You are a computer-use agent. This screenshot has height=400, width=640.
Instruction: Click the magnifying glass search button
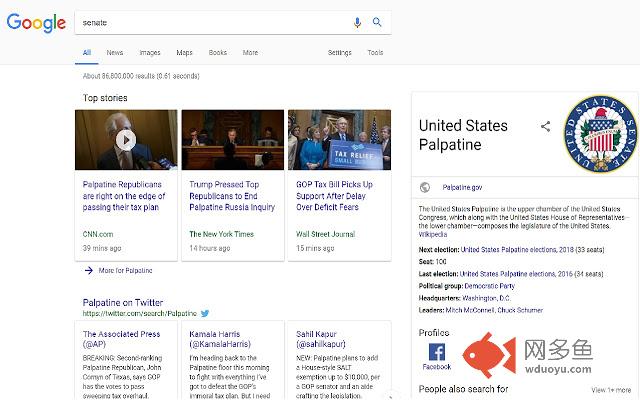pos(377,22)
